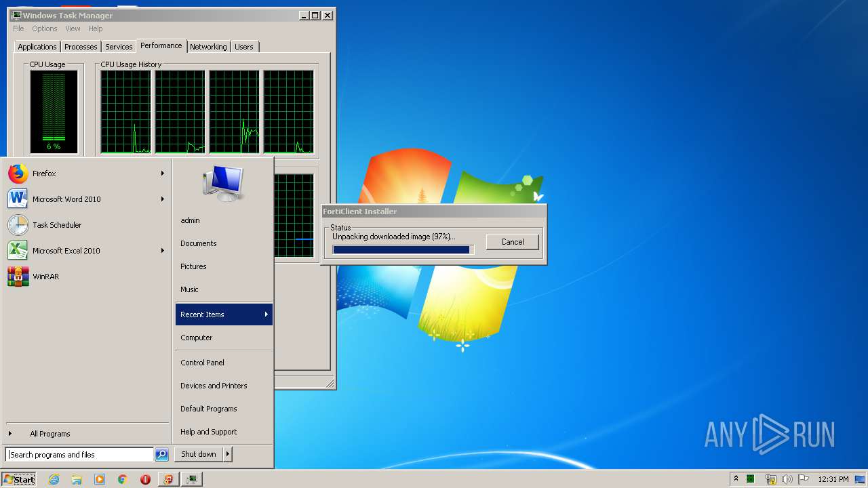
Task: Click the computer user picture in Start menu
Action: (x=223, y=183)
